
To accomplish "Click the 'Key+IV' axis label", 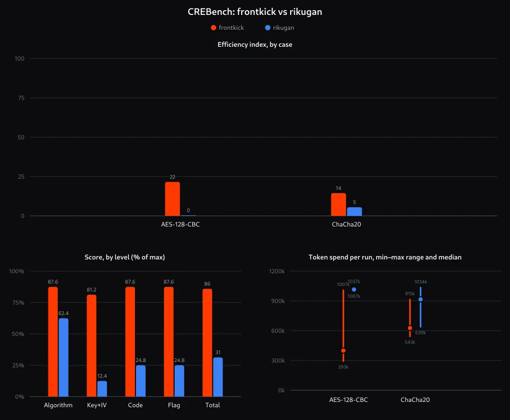I will [x=97, y=405].
